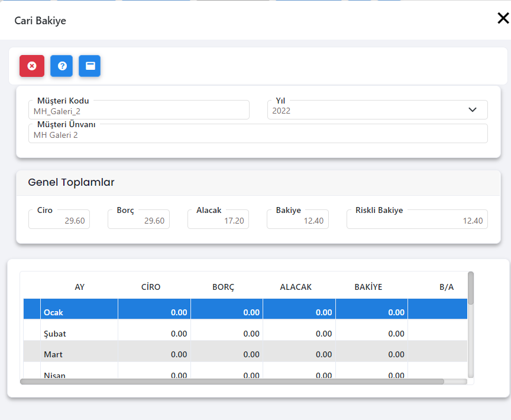This screenshot has height=420, width=511.
Task: Click the Müşteri Ünvanı input field
Action: pyautogui.click(x=258, y=134)
